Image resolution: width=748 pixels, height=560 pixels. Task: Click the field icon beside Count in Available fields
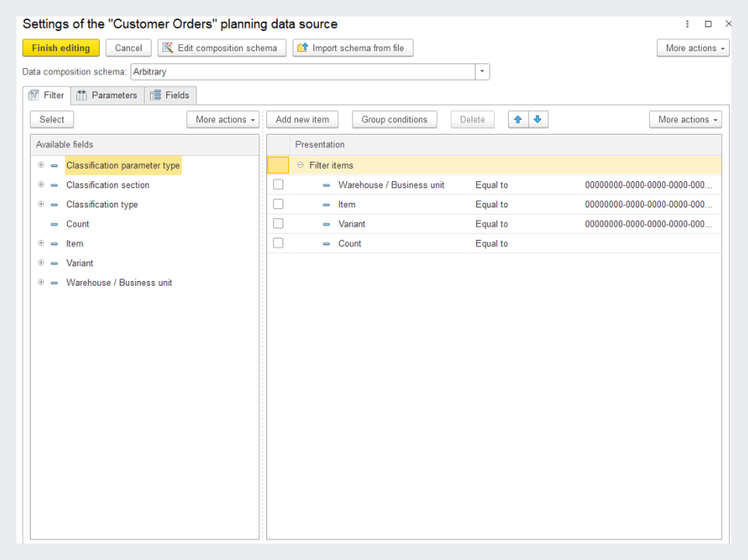pos(55,224)
